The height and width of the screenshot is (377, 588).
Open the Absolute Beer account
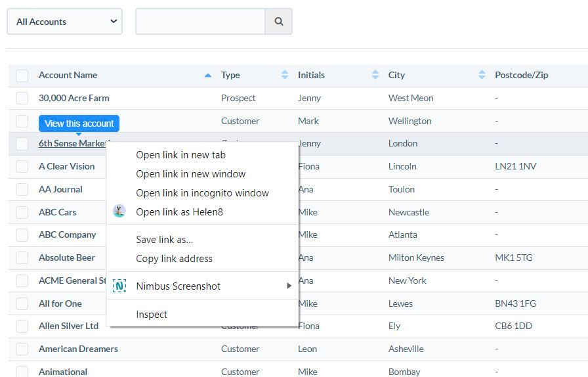(x=67, y=257)
